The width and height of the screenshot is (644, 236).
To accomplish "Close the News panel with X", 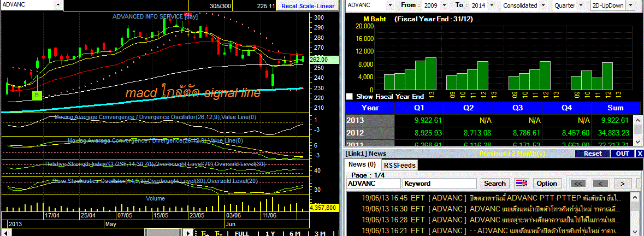I will point(640,154).
